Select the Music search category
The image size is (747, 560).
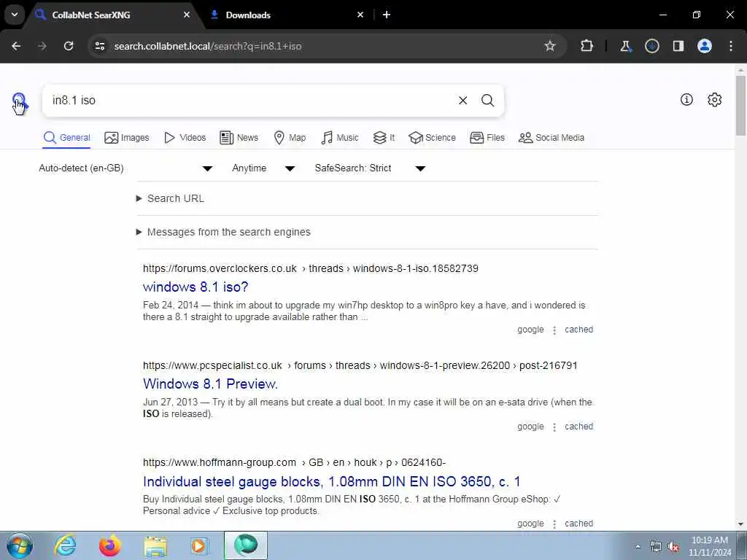(340, 138)
